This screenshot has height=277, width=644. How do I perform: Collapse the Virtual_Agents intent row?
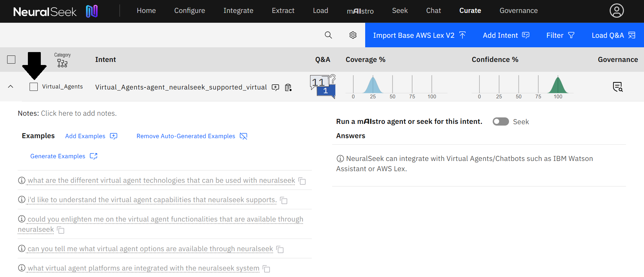(x=11, y=86)
